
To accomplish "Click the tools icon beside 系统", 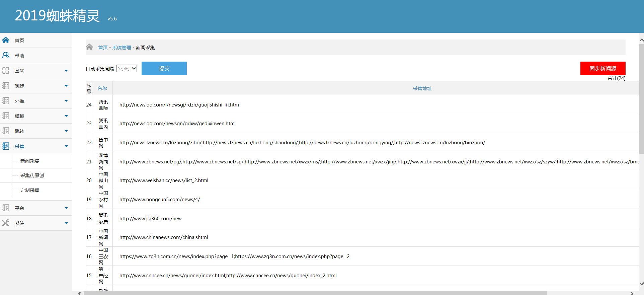I will [6, 223].
